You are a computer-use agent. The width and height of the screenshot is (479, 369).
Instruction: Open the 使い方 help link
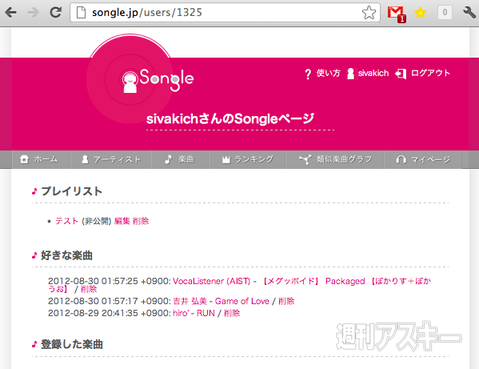328,73
